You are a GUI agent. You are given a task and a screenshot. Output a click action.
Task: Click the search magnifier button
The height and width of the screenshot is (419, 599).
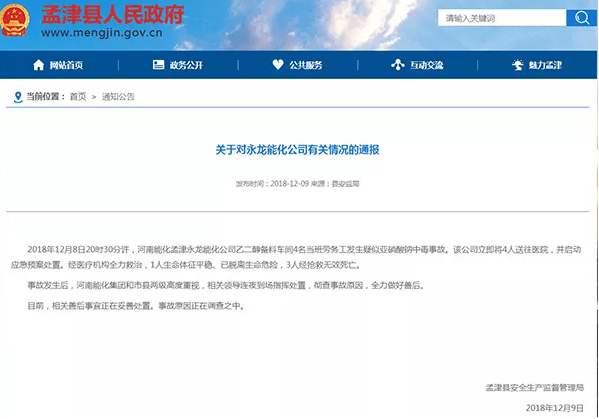click(x=581, y=18)
